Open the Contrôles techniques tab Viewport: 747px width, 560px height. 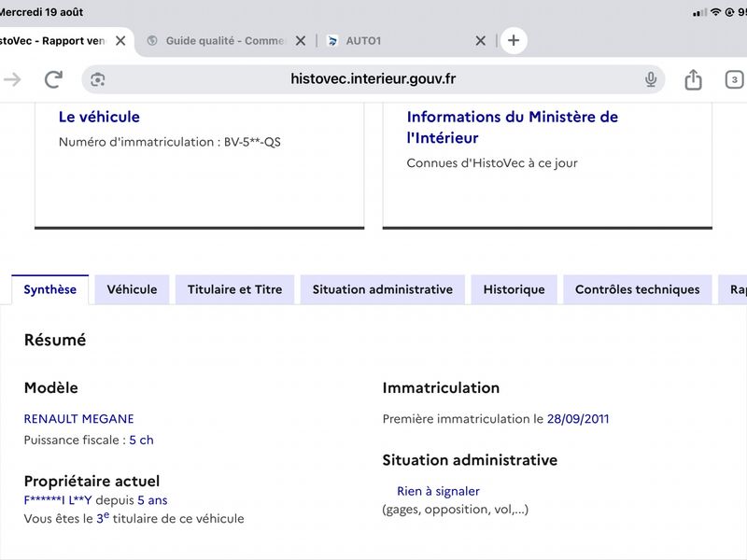638,289
